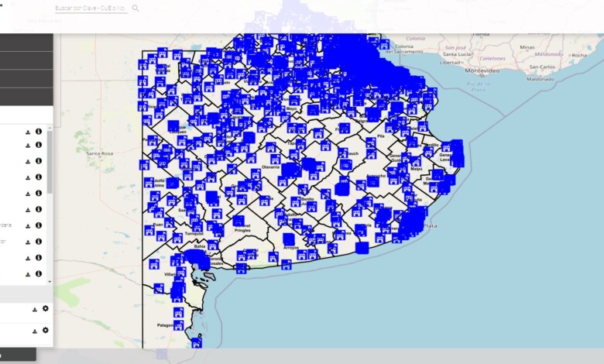Click the 'Minas' map label

[x=527, y=47]
